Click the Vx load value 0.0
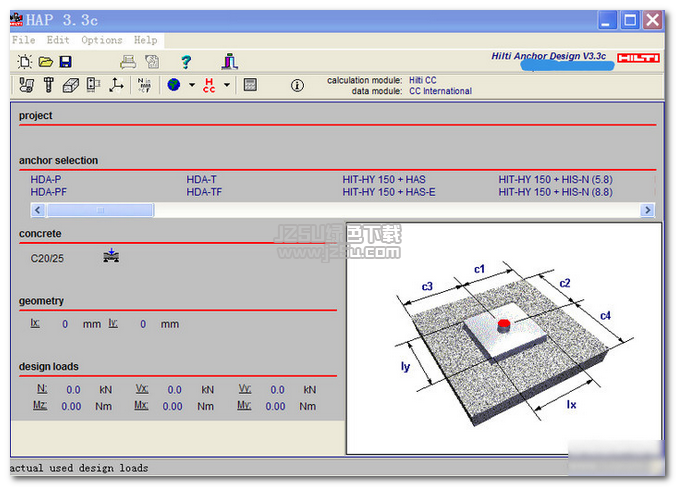 [x=175, y=390]
